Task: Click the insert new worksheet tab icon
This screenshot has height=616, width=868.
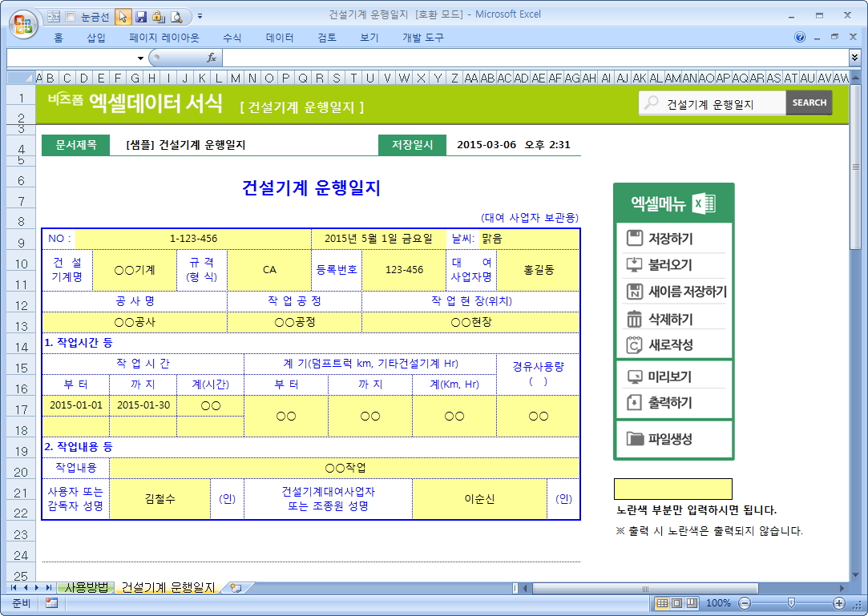Action: [x=235, y=588]
